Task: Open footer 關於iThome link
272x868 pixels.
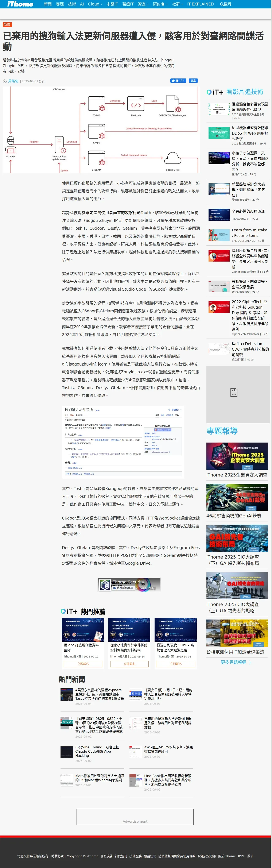Action: click(227, 856)
